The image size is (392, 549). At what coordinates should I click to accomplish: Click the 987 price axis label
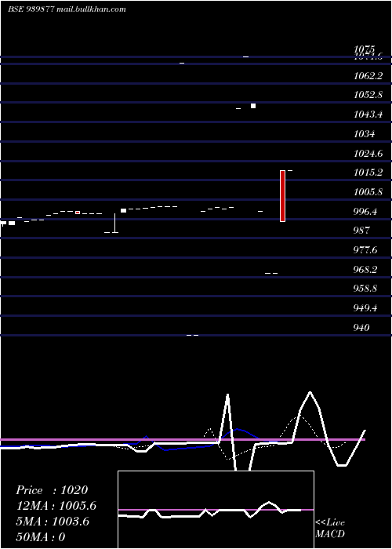[x=362, y=231]
